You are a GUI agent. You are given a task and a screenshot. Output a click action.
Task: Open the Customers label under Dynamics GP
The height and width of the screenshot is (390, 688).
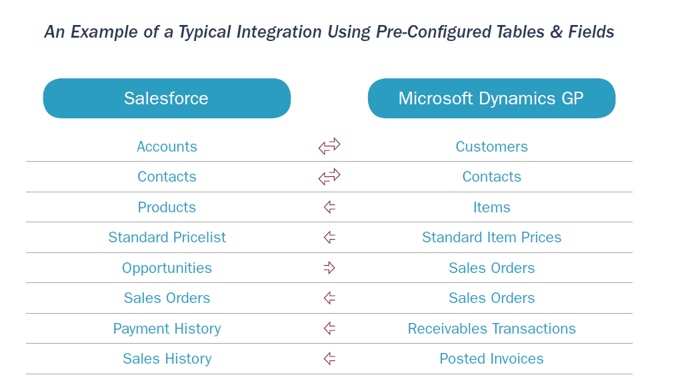(491, 147)
